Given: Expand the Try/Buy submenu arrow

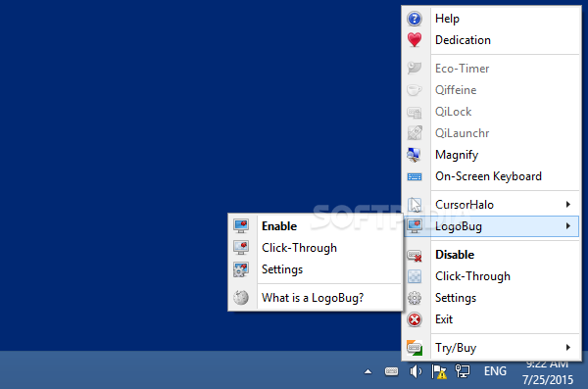Looking at the screenshot, I should coord(568,348).
